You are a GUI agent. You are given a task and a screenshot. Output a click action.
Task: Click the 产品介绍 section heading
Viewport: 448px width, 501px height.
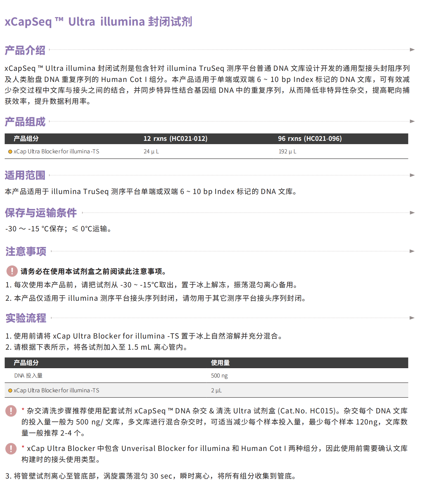tap(25, 50)
